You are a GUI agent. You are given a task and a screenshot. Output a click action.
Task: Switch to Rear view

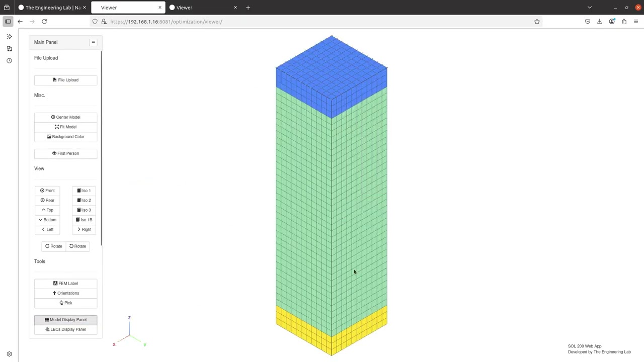coord(47,200)
